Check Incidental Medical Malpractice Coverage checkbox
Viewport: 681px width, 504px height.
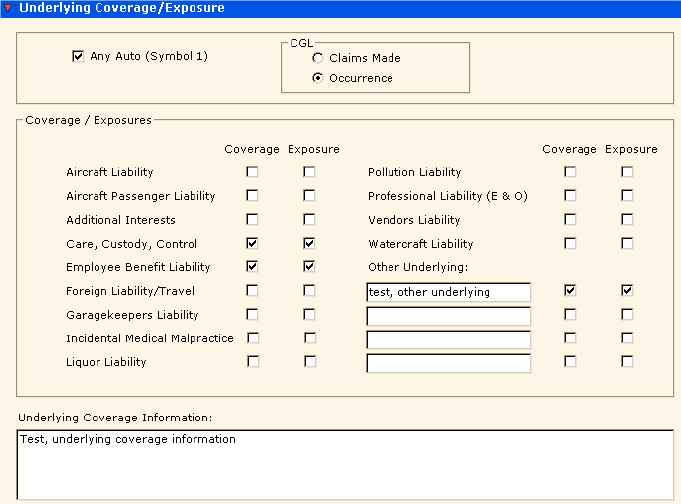253,338
